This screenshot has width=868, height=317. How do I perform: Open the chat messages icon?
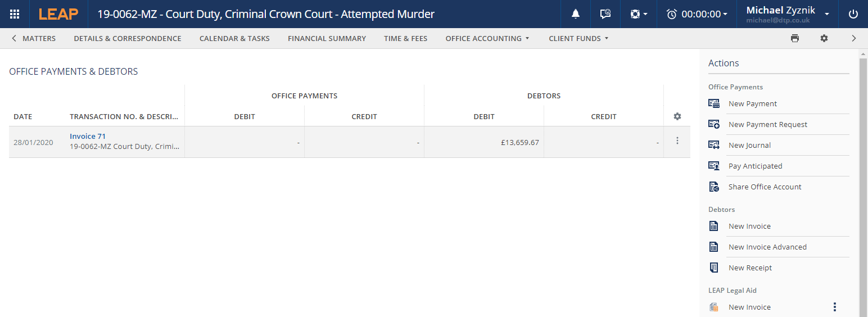[x=605, y=14]
